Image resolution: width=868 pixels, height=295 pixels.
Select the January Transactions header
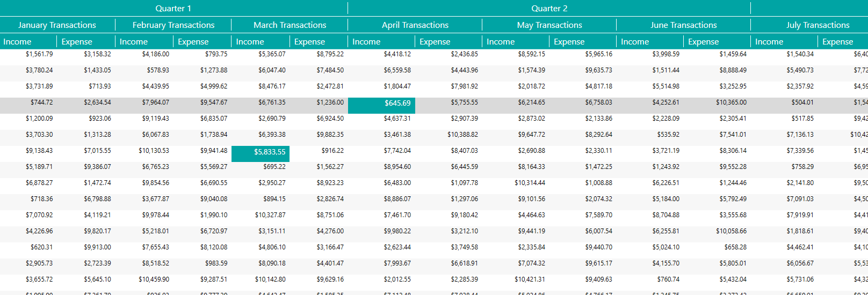tap(57, 25)
